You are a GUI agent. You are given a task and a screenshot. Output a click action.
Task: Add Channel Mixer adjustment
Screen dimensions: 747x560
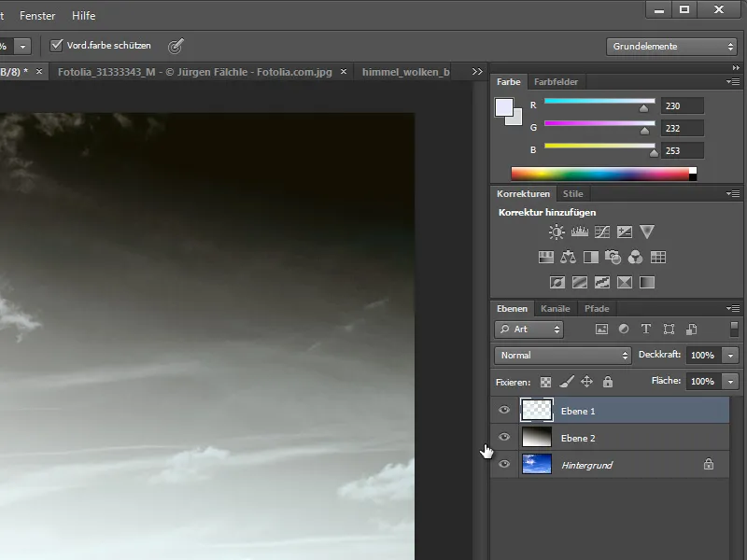pos(635,258)
